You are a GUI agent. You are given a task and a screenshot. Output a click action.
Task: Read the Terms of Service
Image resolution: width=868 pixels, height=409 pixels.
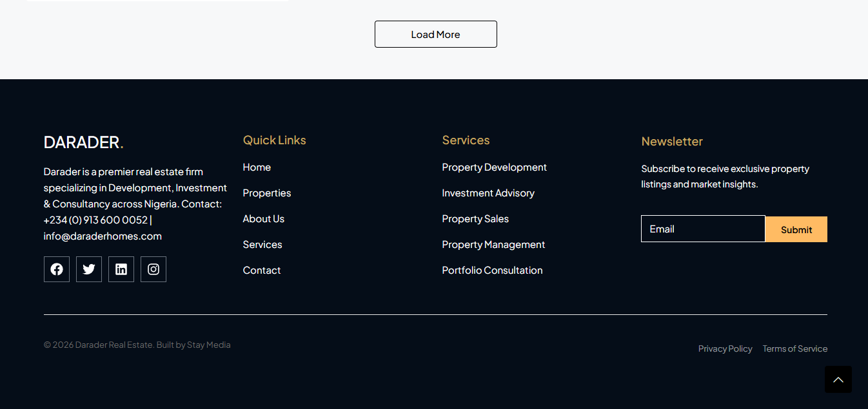[x=794, y=348]
